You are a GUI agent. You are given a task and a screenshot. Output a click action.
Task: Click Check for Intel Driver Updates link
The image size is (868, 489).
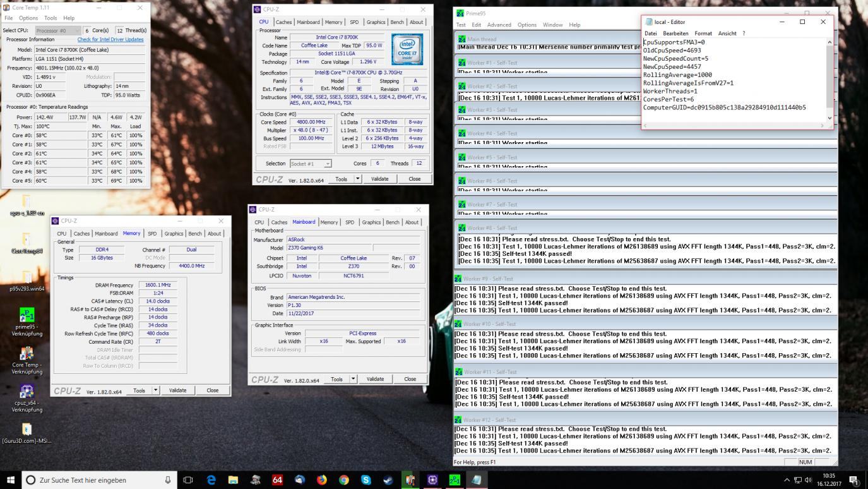point(110,39)
